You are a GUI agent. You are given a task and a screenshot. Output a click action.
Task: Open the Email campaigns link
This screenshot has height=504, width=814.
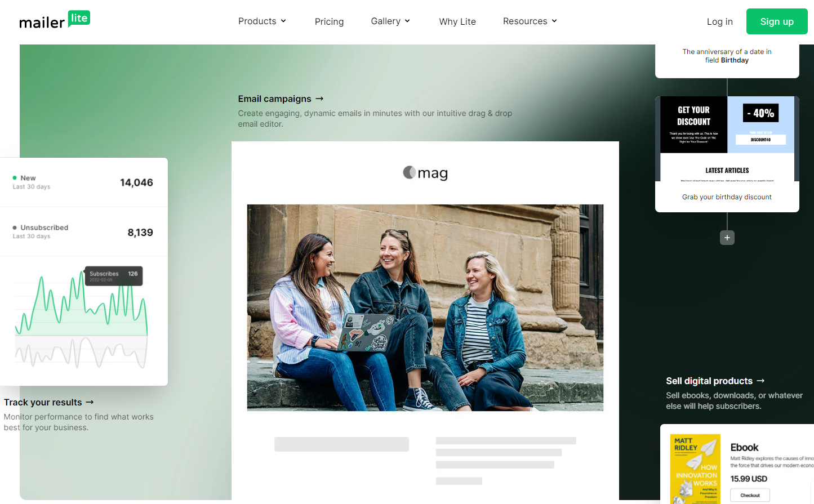(x=274, y=99)
